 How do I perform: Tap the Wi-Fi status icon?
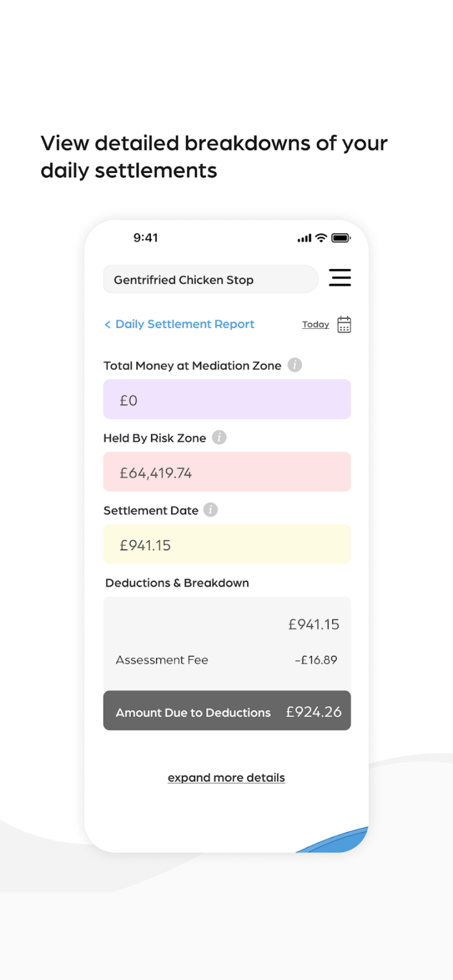click(x=321, y=238)
